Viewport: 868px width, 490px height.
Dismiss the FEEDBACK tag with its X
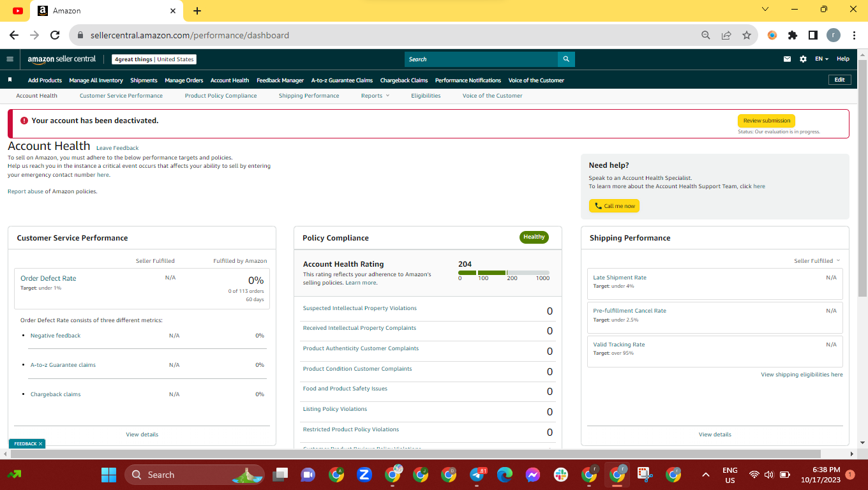click(x=40, y=443)
